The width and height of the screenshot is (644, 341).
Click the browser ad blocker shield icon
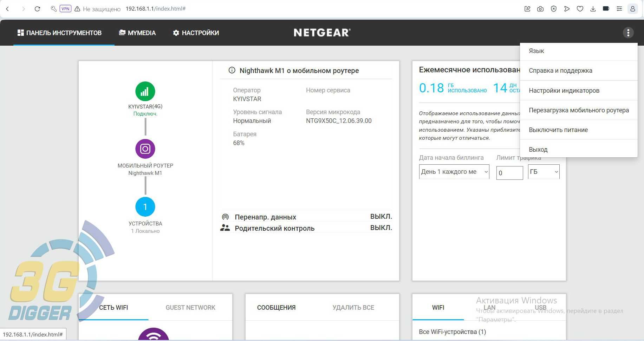[554, 9]
